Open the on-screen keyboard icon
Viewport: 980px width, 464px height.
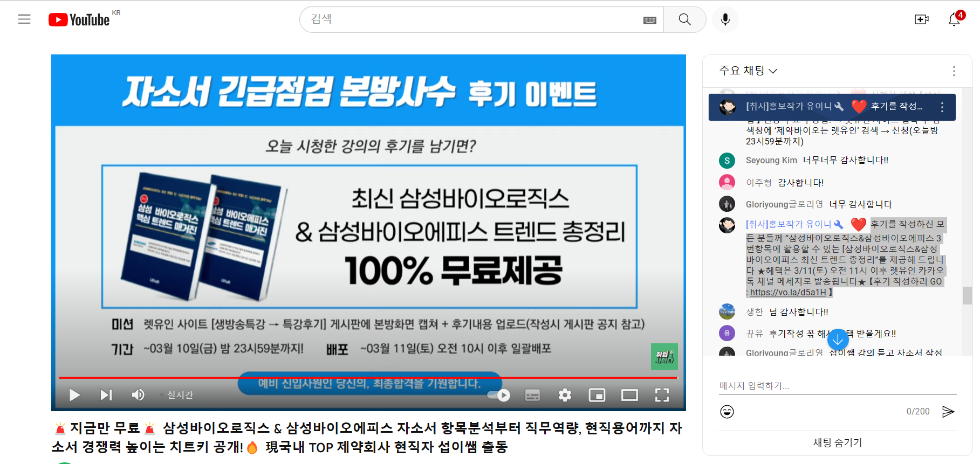pyautogui.click(x=650, y=20)
